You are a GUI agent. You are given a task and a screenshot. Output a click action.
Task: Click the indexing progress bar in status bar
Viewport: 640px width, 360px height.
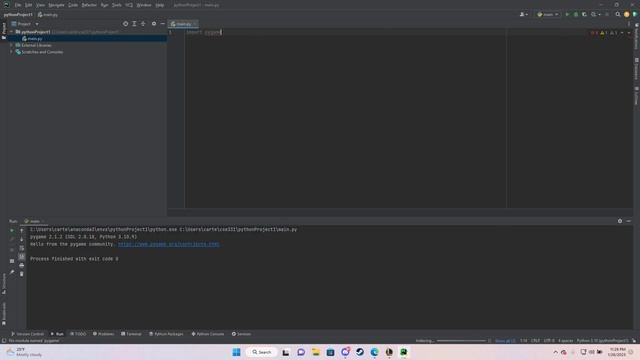461,340
